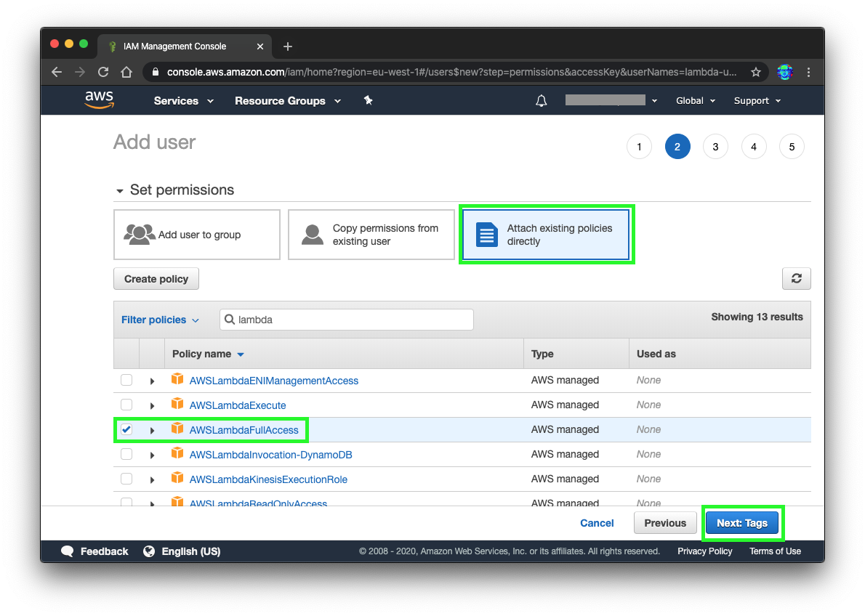Collapse the Set permissions section
Screen dimensions: 865x616
click(x=120, y=190)
